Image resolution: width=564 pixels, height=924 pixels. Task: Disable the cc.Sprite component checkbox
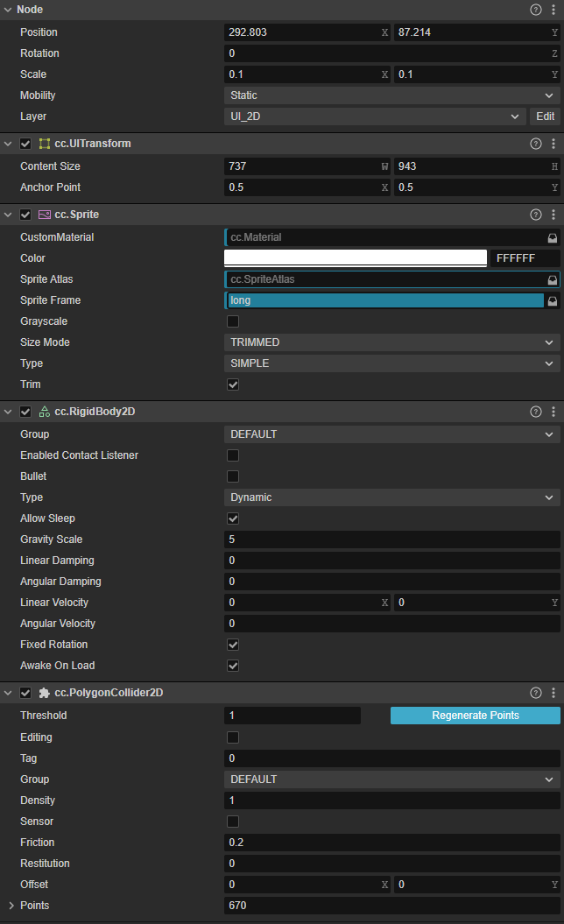tap(25, 215)
